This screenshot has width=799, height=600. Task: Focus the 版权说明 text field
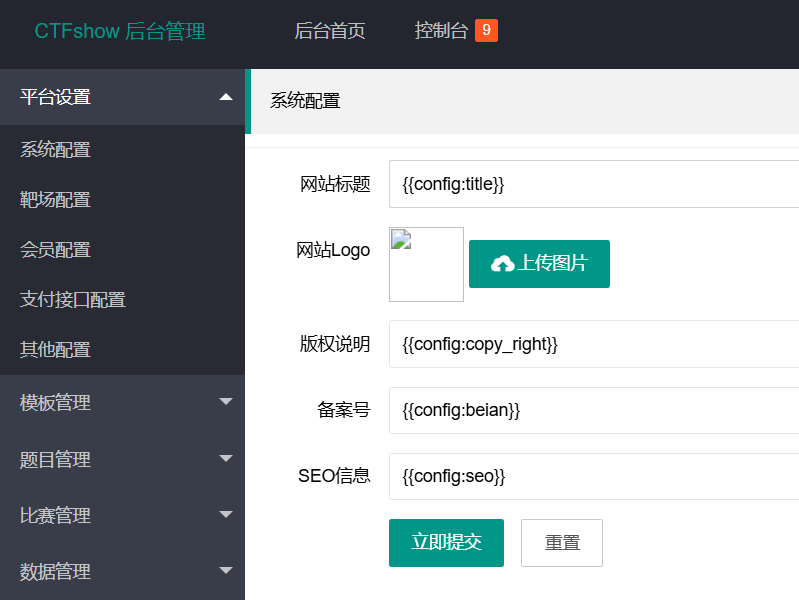coord(594,344)
